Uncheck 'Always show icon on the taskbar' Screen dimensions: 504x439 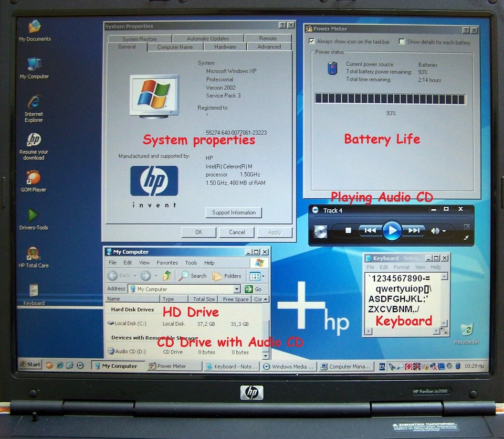tap(311, 41)
